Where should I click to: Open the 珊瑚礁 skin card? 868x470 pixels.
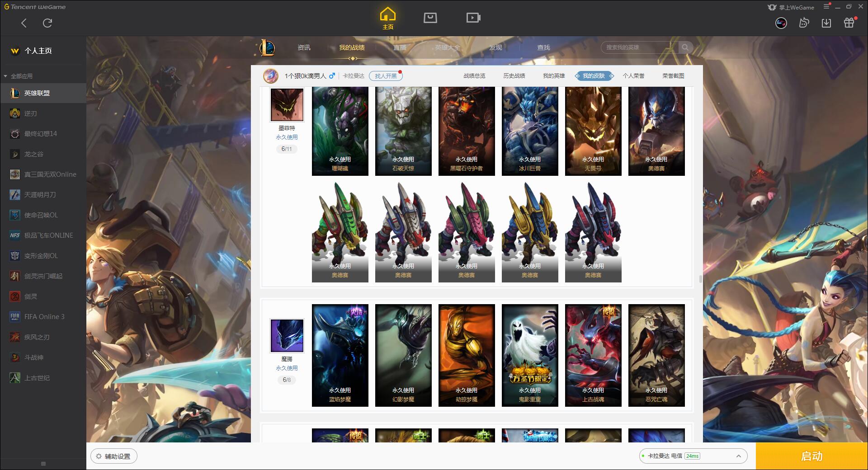point(340,131)
